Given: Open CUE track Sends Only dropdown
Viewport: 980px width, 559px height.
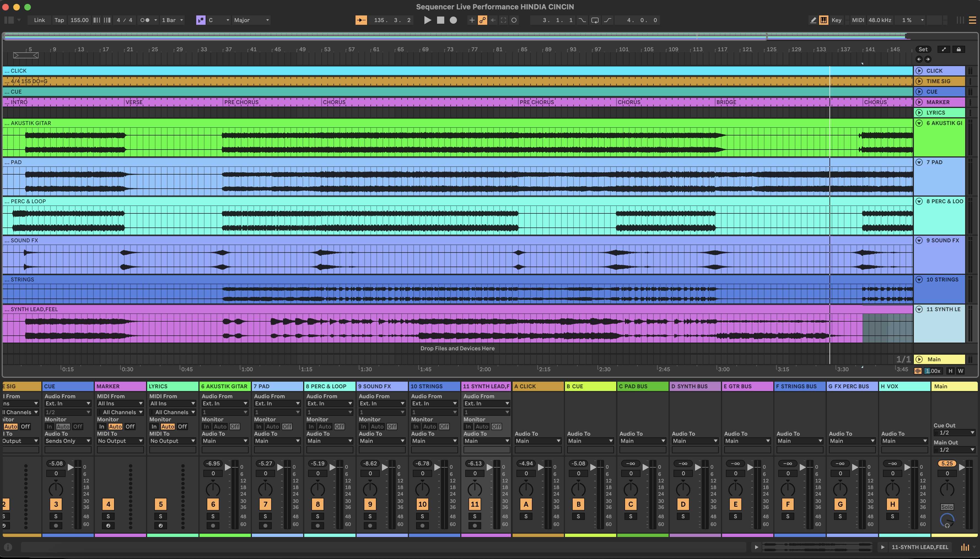Looking at the screenshot, I should pyautogui.click(x=68, y=441).
